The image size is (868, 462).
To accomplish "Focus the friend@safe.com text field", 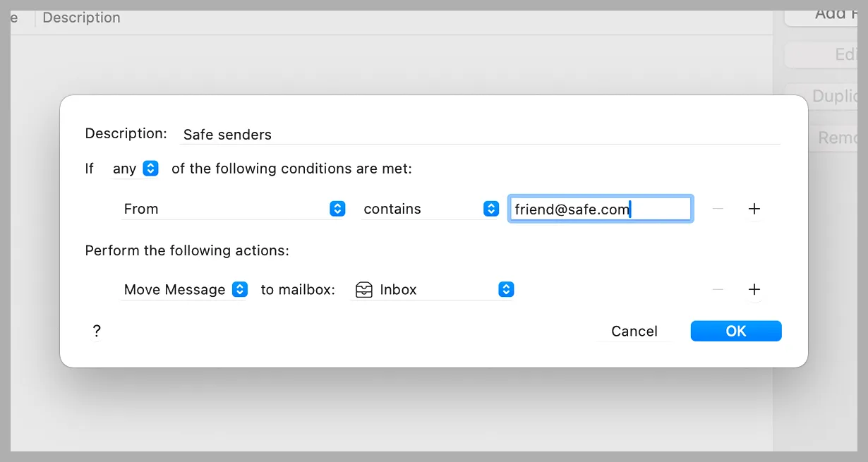I will click(600, 209).
